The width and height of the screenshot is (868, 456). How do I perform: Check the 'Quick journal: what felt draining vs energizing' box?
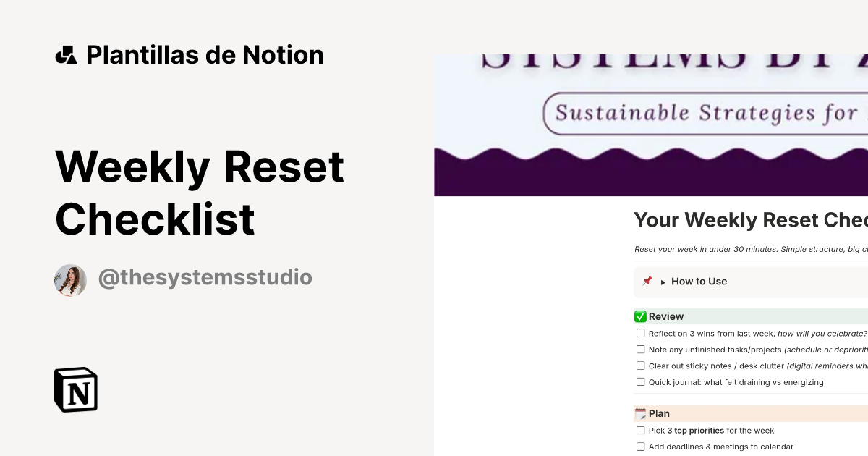point(640,381)
